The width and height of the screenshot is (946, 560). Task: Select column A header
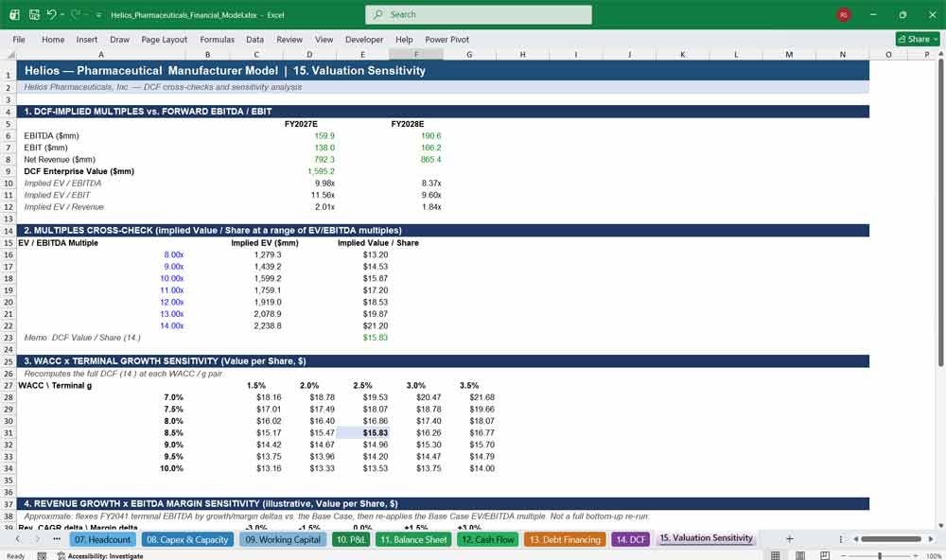[x=101, y=54]
